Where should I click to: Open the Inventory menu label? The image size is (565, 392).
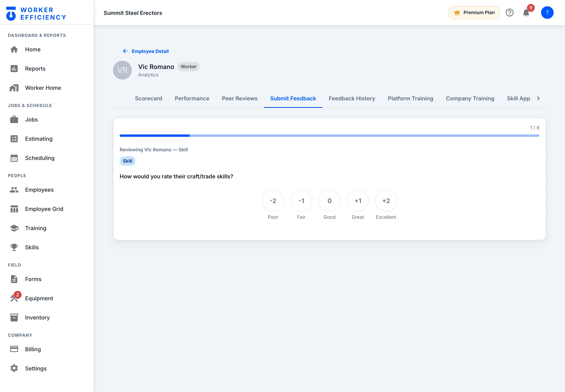pos(37,317)
